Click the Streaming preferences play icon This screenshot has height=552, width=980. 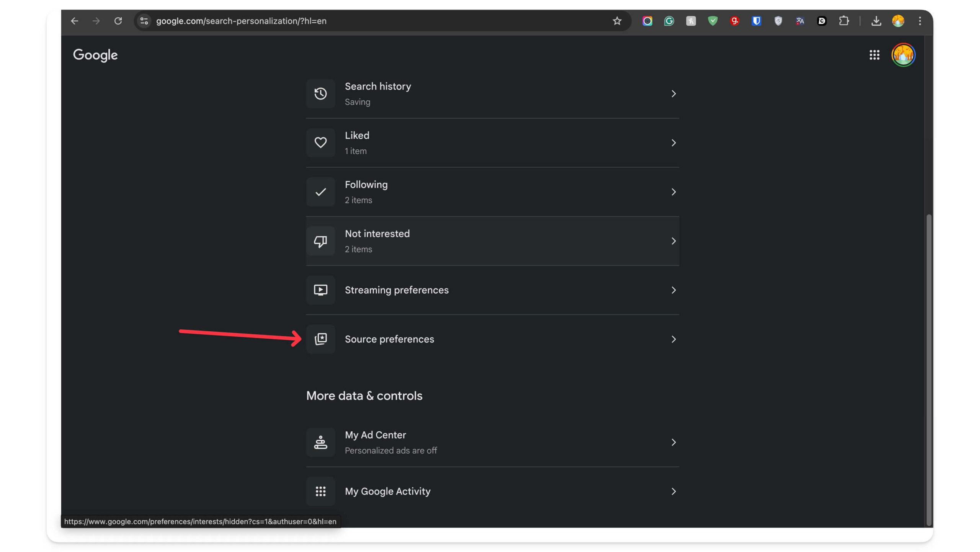320,290
